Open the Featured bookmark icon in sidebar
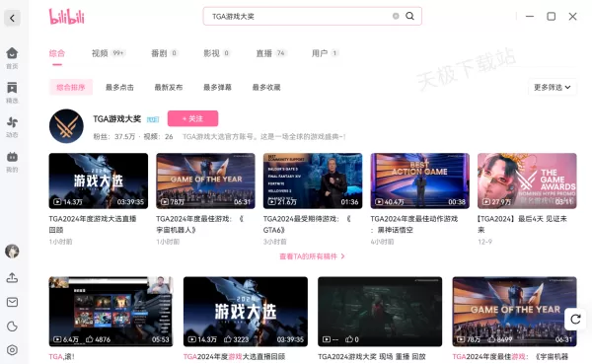592x364 pixels. (12, 92)
